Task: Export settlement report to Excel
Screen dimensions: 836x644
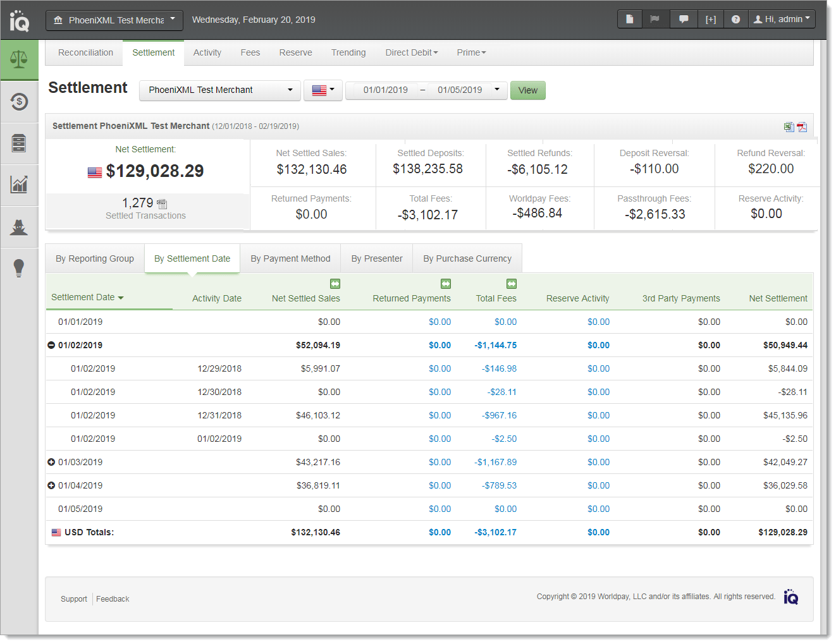Action: pos(789,127)
